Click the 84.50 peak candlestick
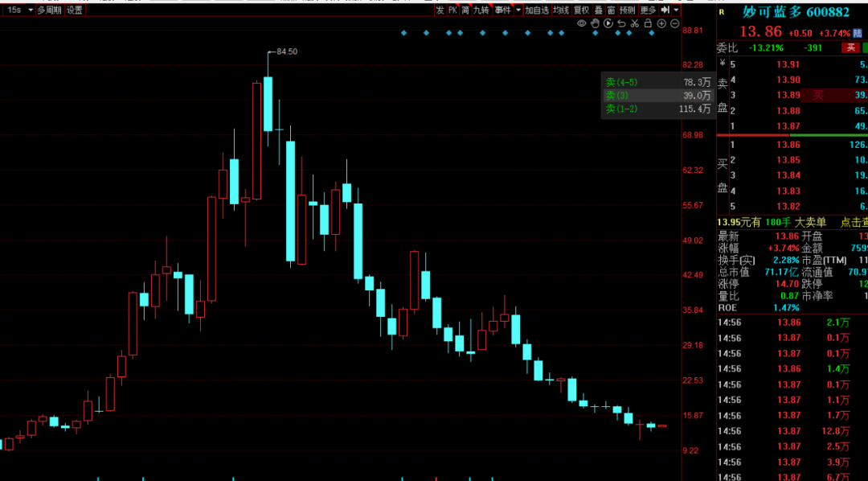Image resolution: width=868 pixels, height=481 pixels. pyautogui.click(x=268, y=103)
